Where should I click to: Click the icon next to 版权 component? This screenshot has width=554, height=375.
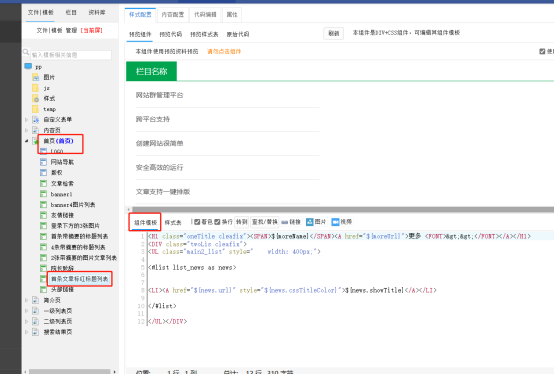pyautogui.click(x=43, y=172)
